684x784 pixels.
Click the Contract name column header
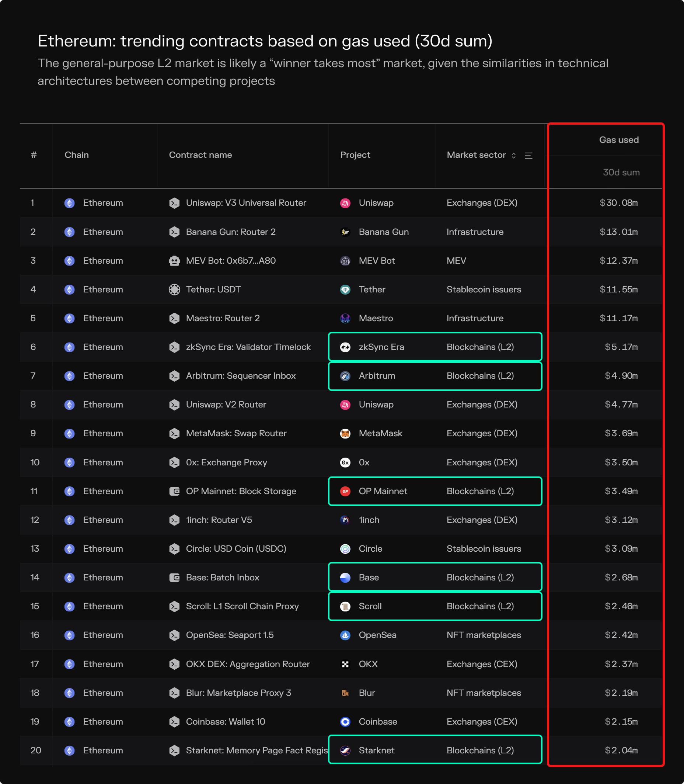point(200,155)
